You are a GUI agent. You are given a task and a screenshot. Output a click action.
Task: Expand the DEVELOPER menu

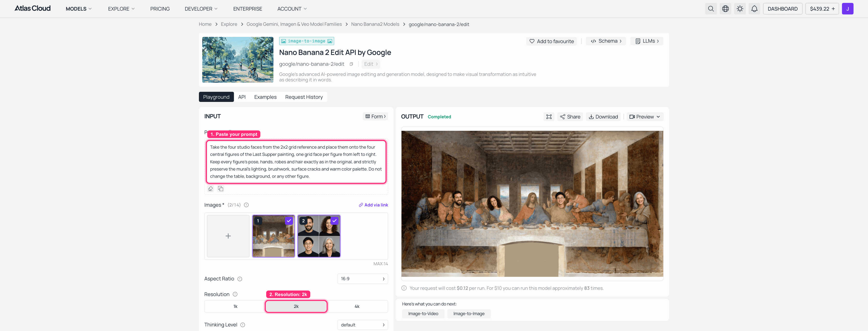coord(201,9)
